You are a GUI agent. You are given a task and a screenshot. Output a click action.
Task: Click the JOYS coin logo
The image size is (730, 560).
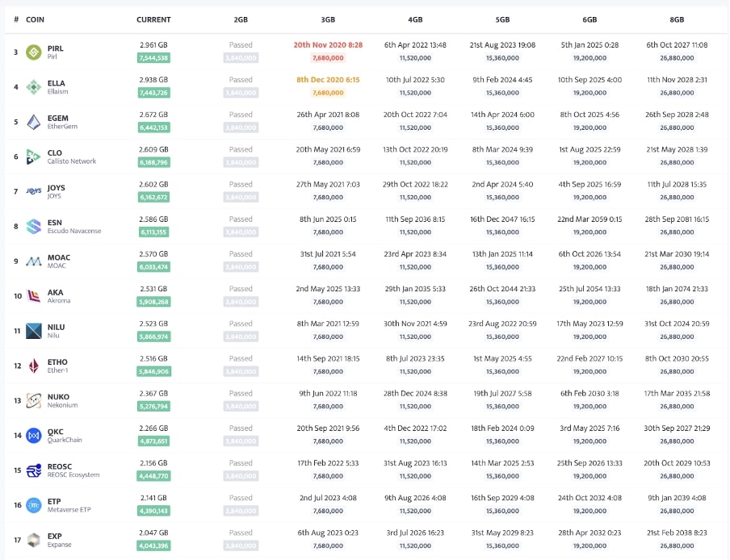point(34,191)
